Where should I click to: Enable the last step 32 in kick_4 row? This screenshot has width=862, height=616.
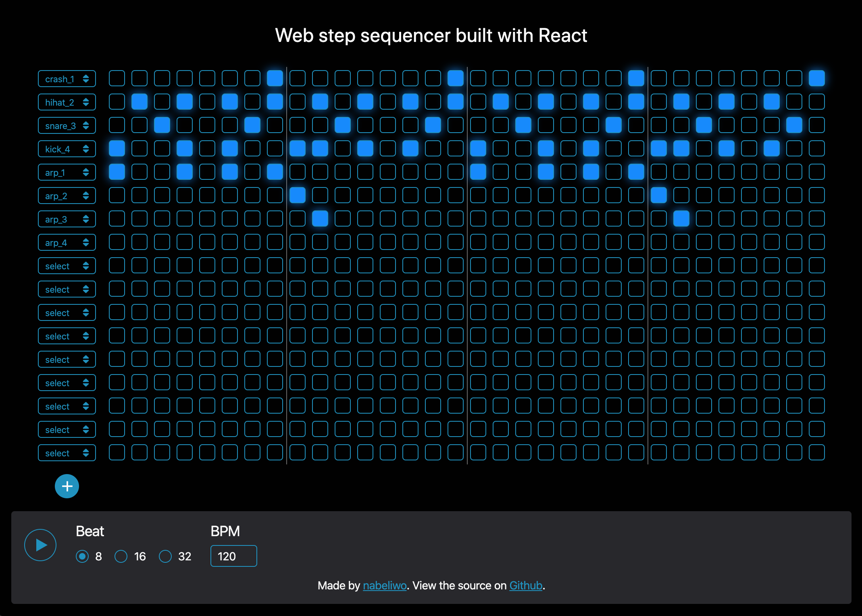(x=817, y=148)
